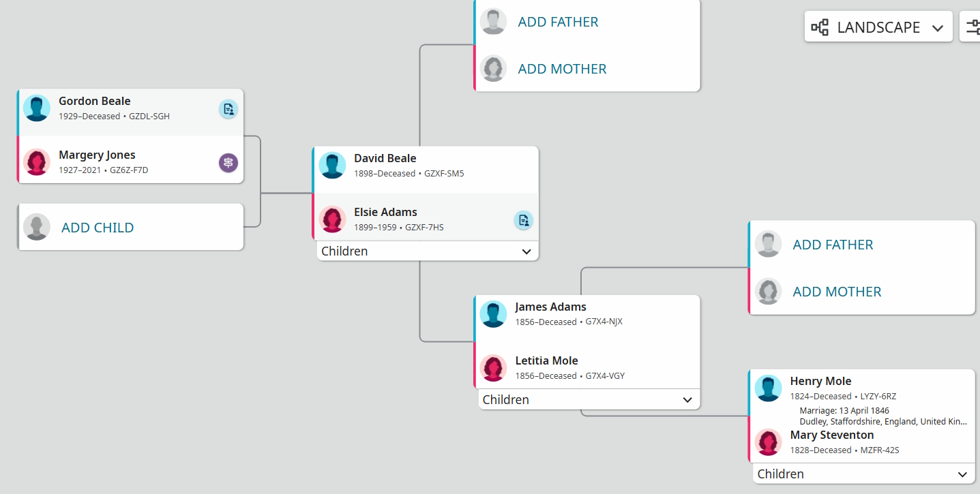Click the record hint icon beside Elsie Adams
980x494 pixels.
pyautogui.click(x=523, y=220)
